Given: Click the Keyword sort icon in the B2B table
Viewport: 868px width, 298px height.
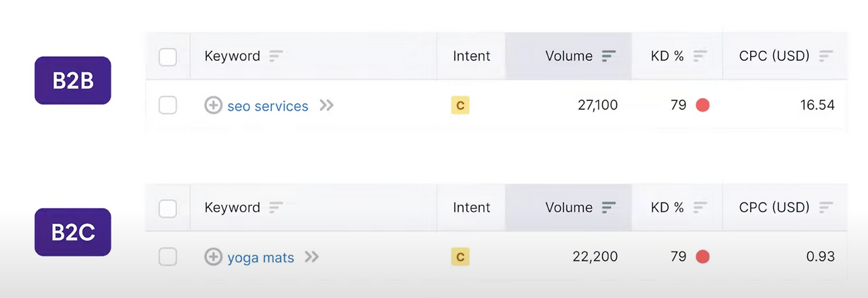Looking at the screenshot, I should click(276, 56).
